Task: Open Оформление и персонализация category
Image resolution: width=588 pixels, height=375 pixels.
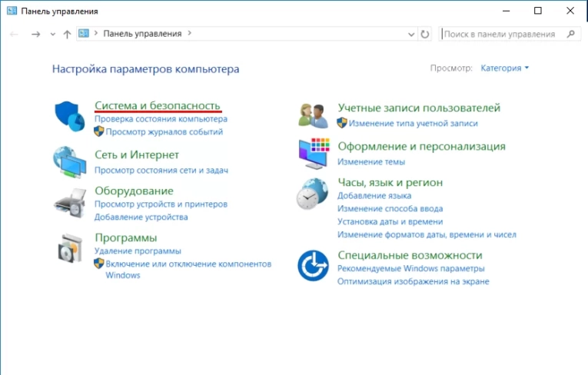Action: (x=422, y=146)
